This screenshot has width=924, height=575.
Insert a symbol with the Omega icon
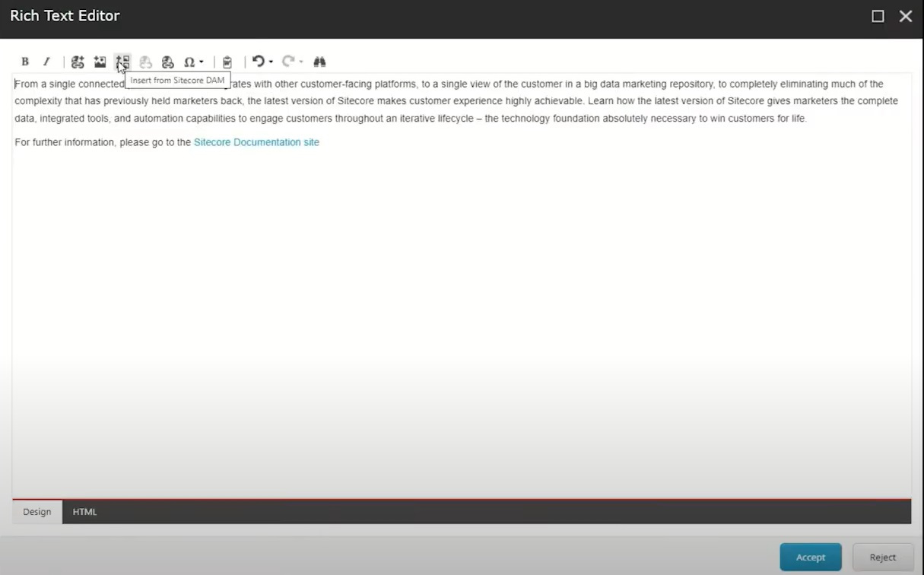coord(189,62)
